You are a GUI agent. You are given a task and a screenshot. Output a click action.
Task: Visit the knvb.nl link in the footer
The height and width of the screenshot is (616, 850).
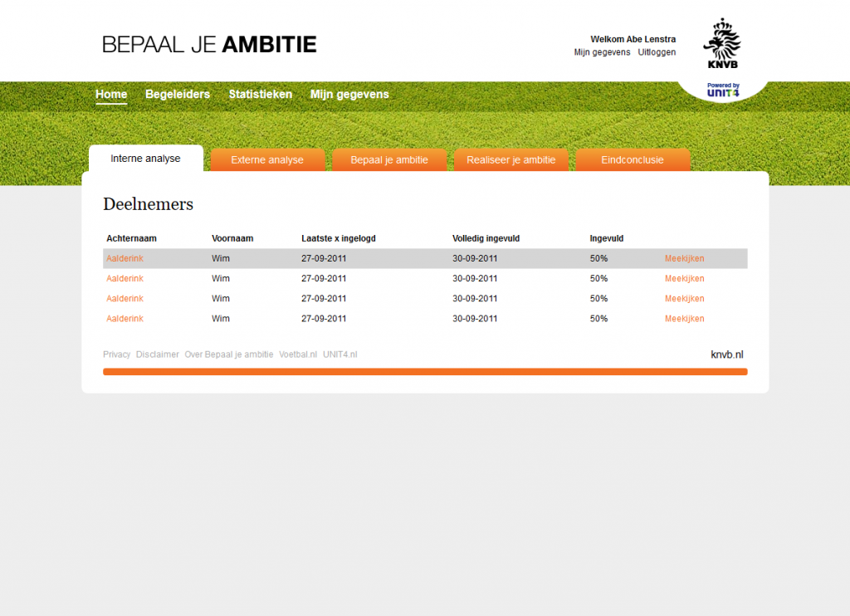(x=726, y=354)
